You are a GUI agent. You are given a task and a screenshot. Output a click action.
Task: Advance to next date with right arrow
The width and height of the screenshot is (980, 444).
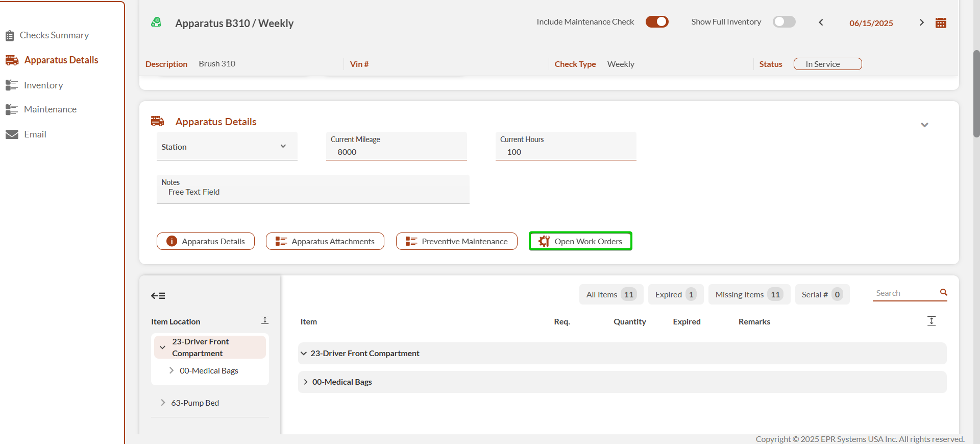tap(921, 22)
